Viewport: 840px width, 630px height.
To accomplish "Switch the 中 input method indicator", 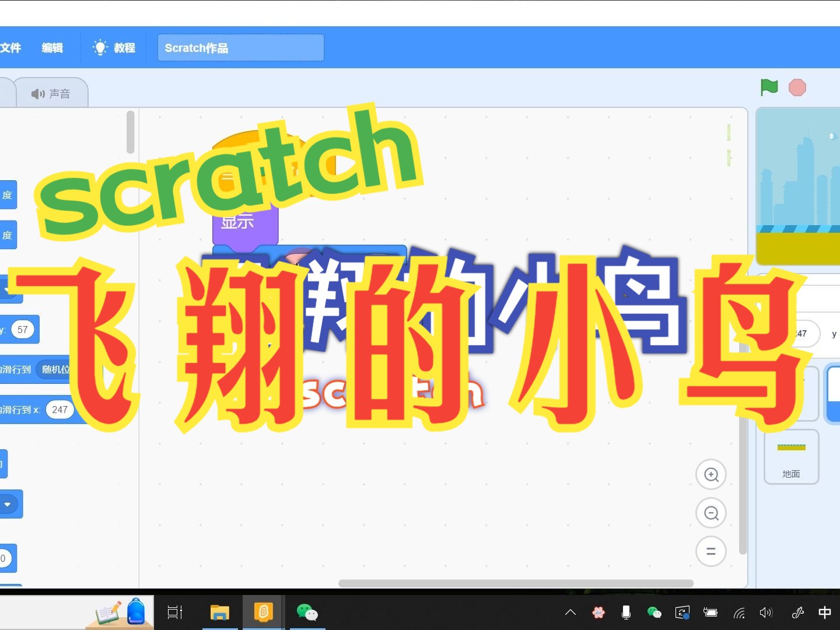I will (825, 612).
